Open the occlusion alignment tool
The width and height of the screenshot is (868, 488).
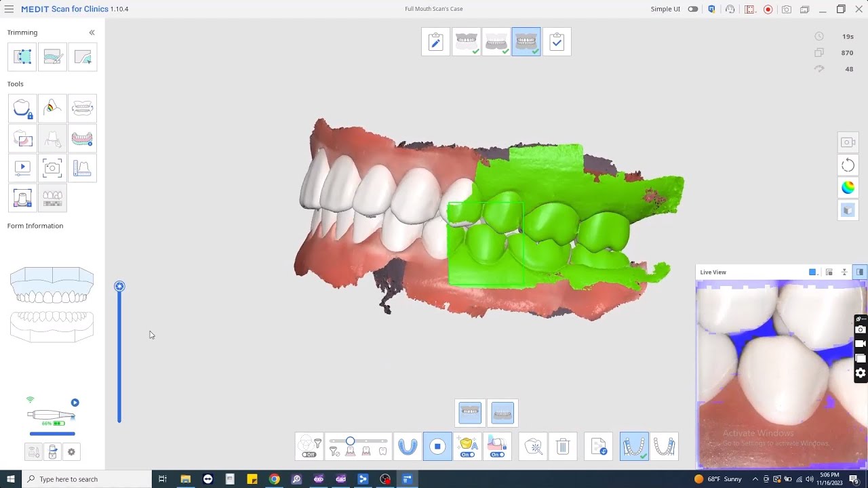82,108
